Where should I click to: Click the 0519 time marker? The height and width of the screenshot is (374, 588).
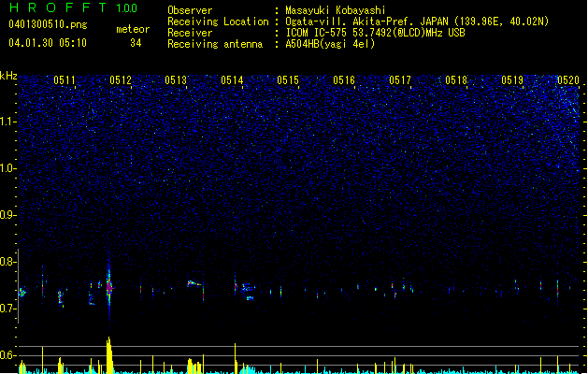pos(512,80)
